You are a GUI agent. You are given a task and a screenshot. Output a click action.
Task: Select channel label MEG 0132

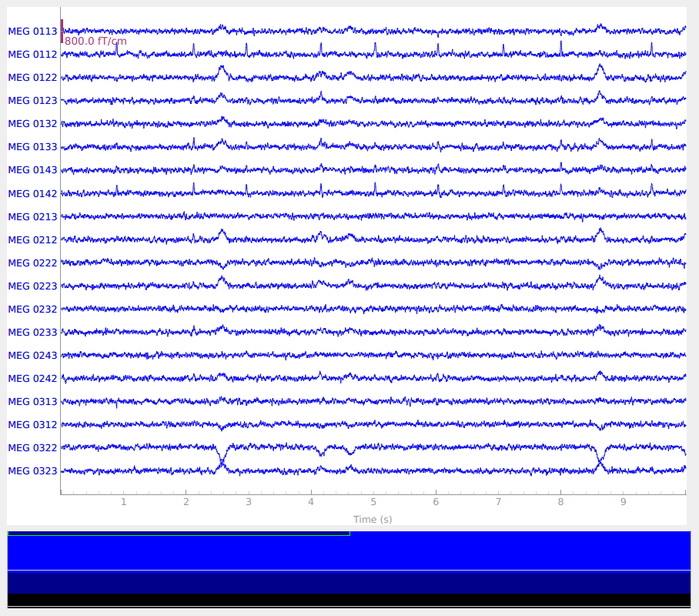click(32, 123)
